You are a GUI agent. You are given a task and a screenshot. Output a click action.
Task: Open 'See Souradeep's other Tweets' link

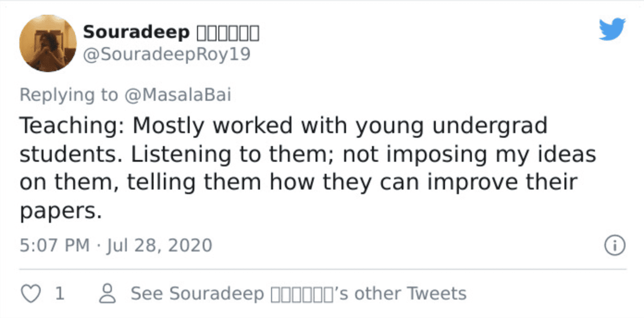(x=298, y=294)
